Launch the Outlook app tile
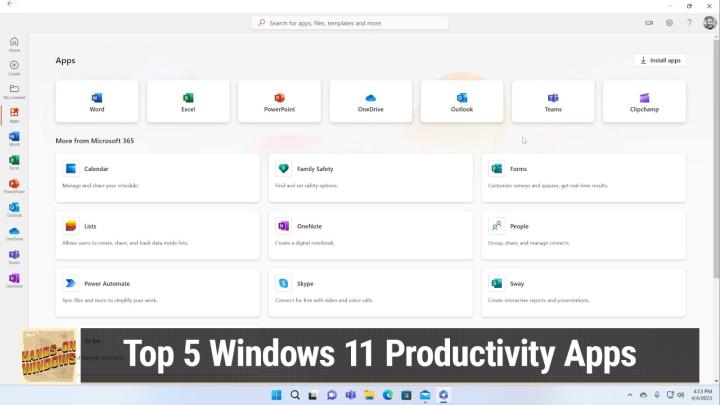Viewport: 720px width, 405px height. click(462, 101)
